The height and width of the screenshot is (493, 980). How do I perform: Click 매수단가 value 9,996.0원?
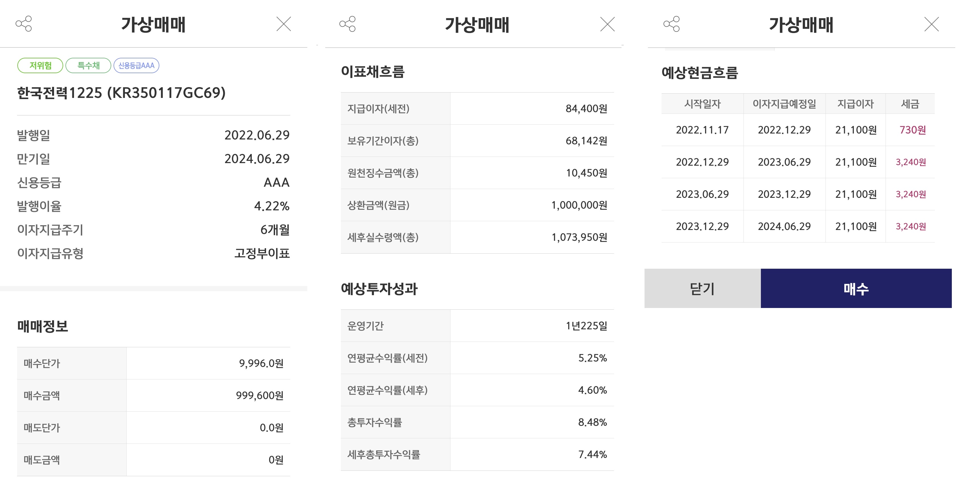click(261, 363)
